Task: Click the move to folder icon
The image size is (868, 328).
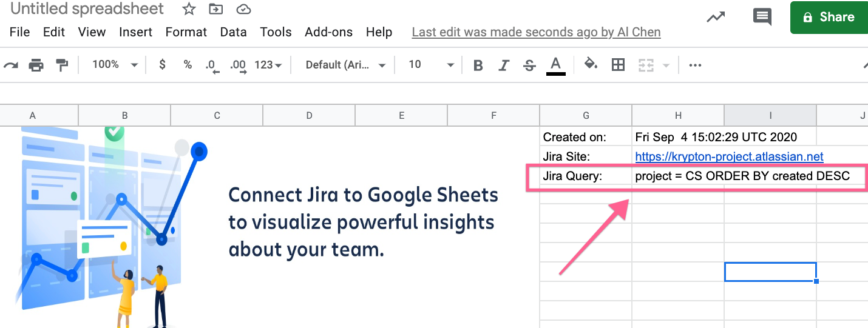Action: pyautogui.click(x=215, y=9)
